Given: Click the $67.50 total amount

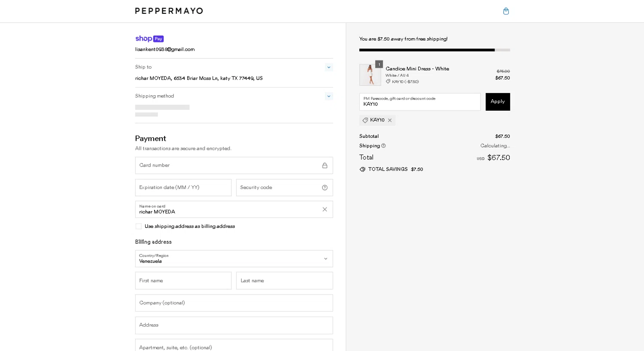Looking at the screenshot, I should click(498, 157).
